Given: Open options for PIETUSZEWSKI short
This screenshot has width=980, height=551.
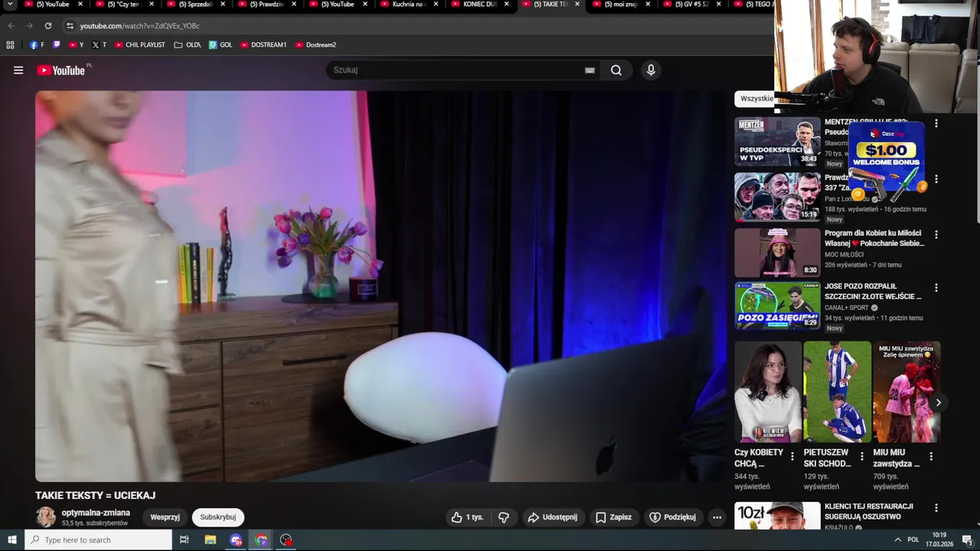Looking at the screenshot, I should [x=862, y=456].
